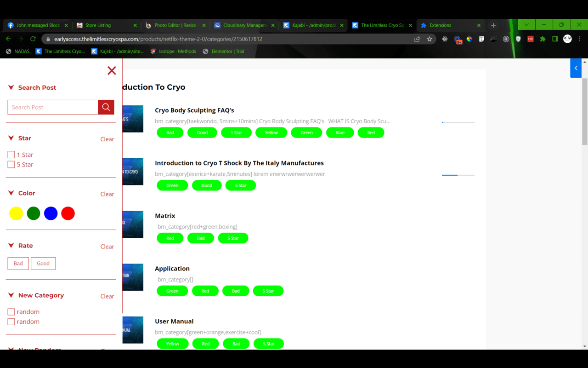Screen dimensions: 588x368
Task: Open the Chrome profile avatar
Action: tap(568, 39)
